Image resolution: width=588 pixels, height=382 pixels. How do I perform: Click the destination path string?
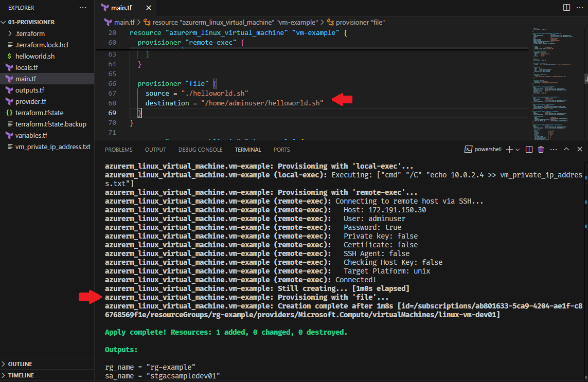click(262, 103)
